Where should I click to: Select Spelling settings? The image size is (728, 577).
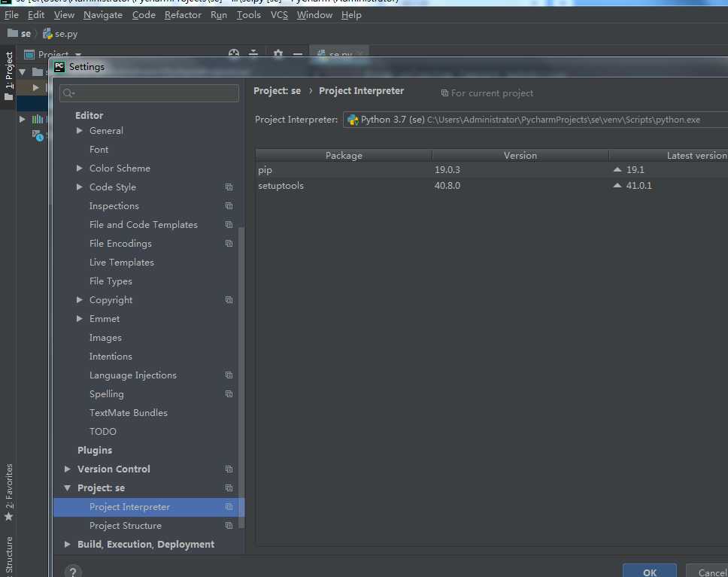107,394
